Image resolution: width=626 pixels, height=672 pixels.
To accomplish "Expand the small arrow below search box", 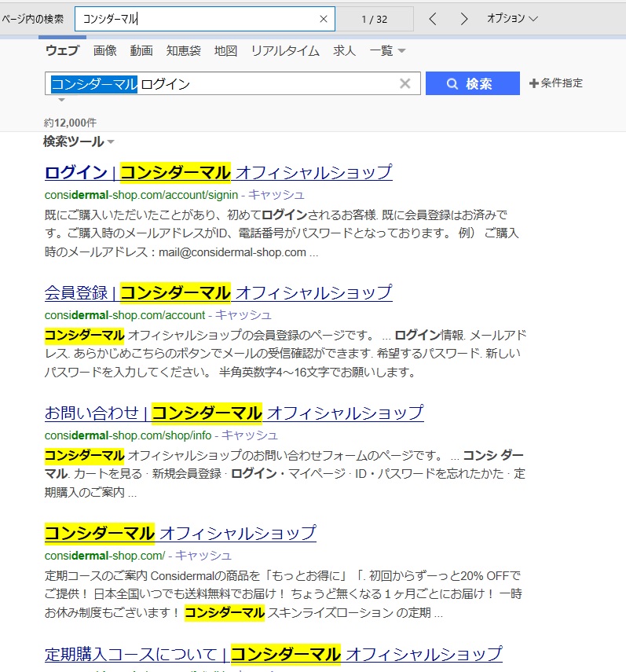I will point(61,101).
